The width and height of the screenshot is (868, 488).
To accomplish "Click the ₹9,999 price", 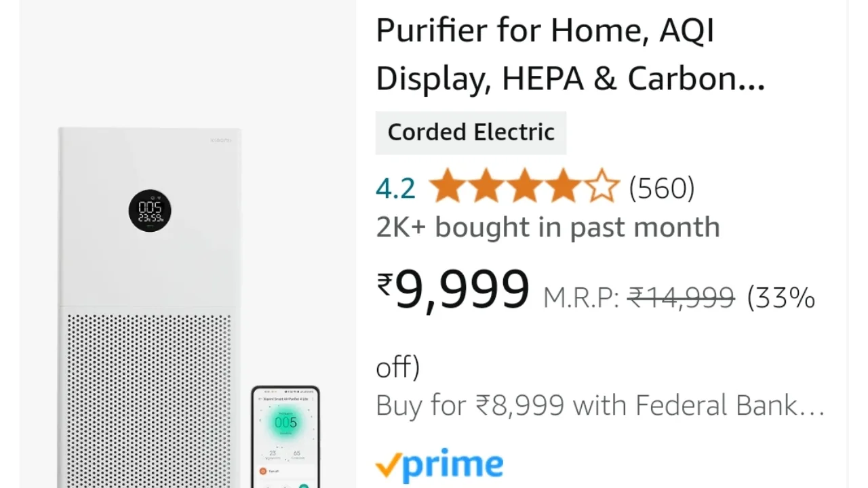I will [452, 289].
